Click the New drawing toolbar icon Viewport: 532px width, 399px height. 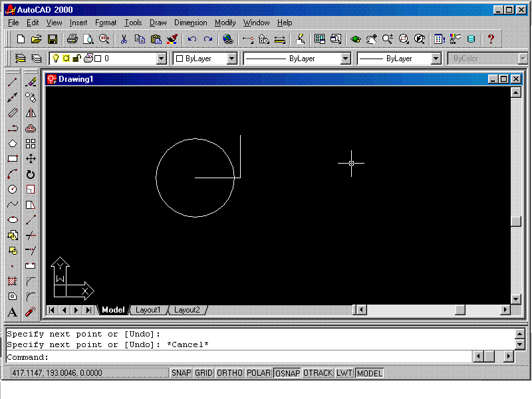tap(21, 39)
